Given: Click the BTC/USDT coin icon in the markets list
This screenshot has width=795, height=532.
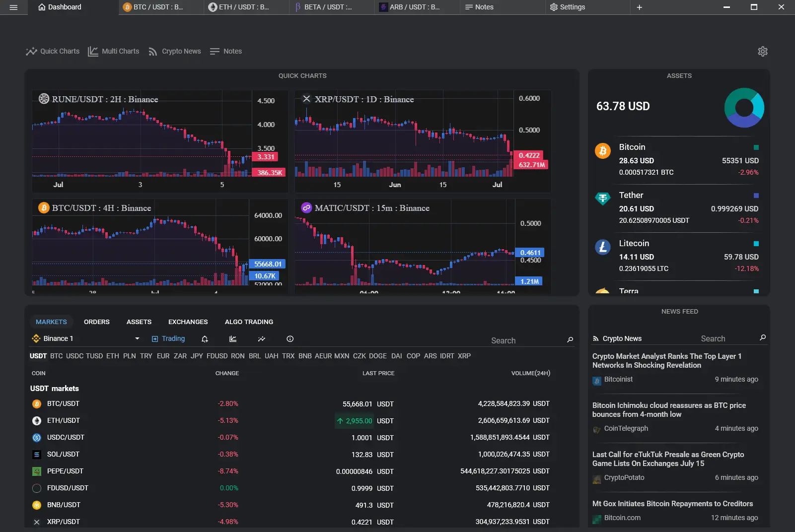Looking at the screenshot, I should [x=37, y=404].
